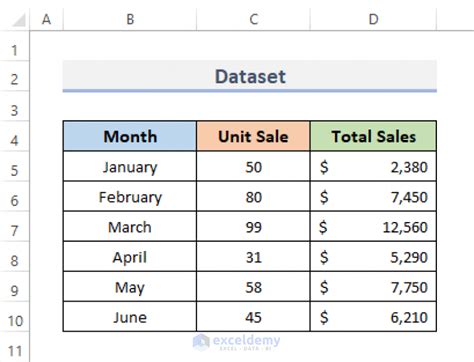The image size is (474, 362).
Task: Select the cell with unit sale 99
Action: coord(253,227)
